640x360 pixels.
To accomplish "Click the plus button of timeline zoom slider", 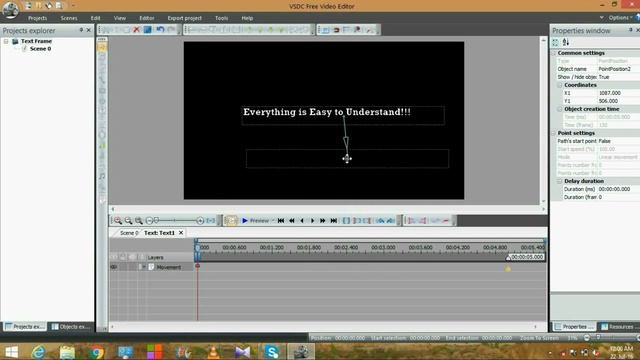I will pos(200,220).
